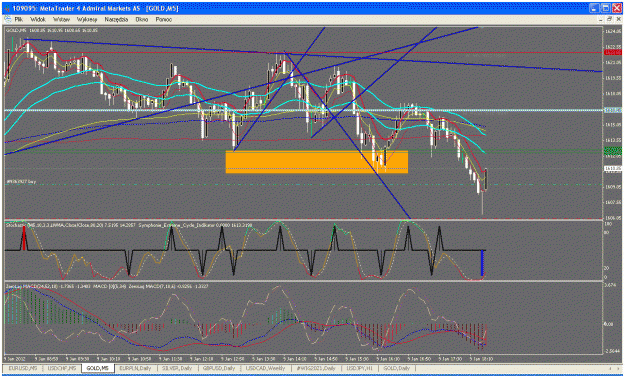Switch to the EURPLN,Daily chart tab
Screen dimensions: 625x376
pyautogui.click(x=136, y=368)
